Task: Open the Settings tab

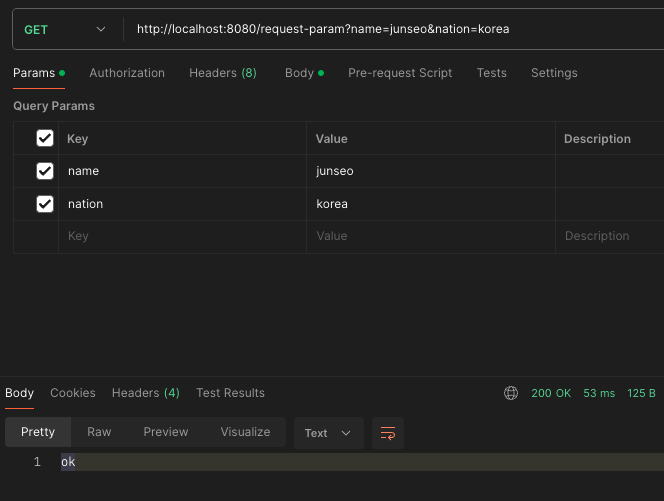Action: (554, 73)
